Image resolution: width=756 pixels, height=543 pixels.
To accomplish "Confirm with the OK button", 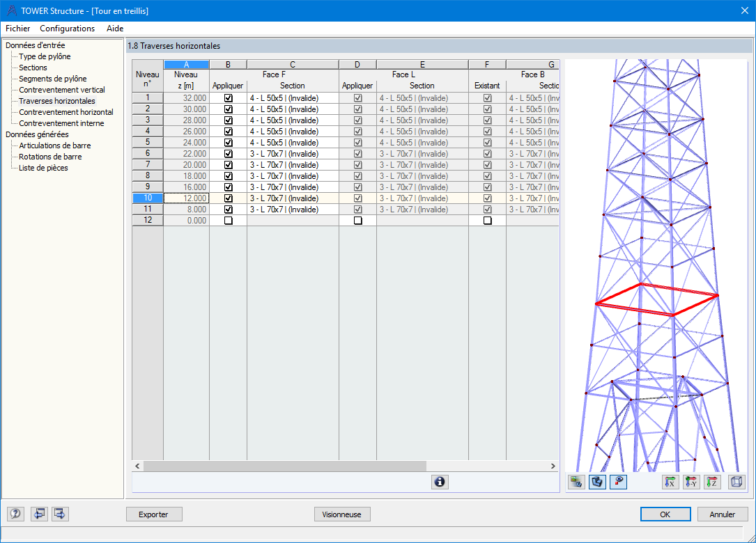I will 665,514.
